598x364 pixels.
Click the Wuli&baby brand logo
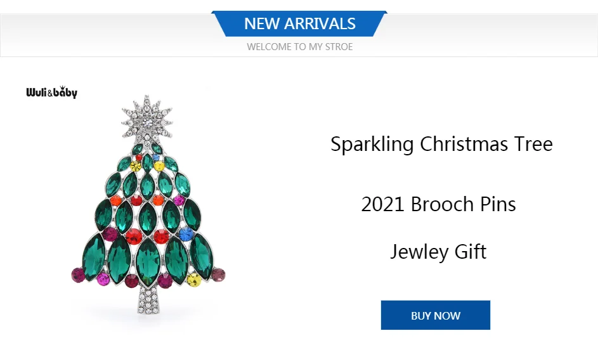tap(51, 93)
